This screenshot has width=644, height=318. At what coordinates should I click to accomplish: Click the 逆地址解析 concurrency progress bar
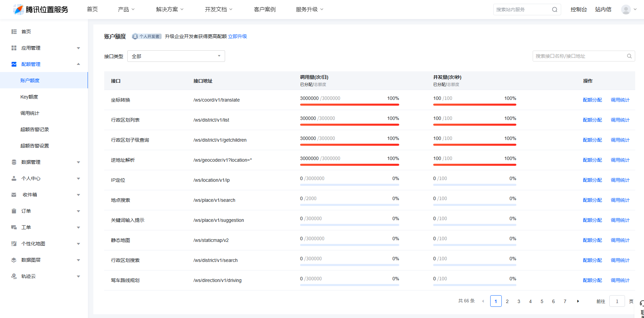pyautogui.click(x=475, y=165)
